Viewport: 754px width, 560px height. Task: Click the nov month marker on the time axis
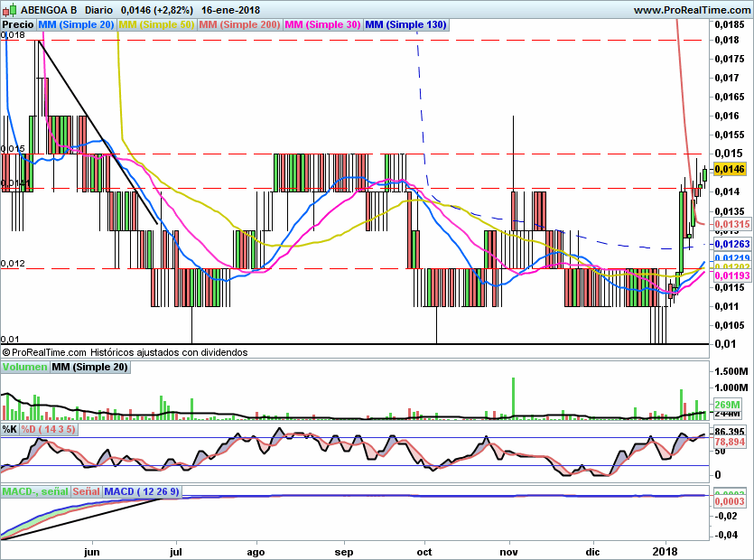(x=508, y=551)
